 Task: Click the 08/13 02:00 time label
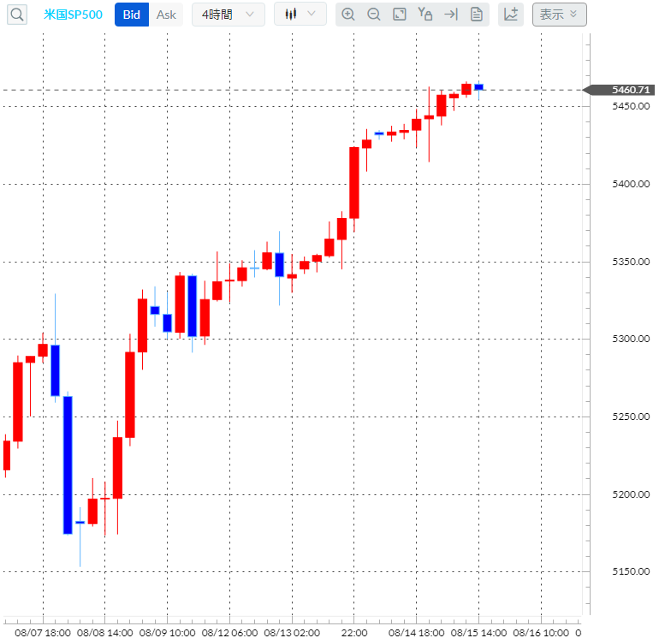[292, 633]
